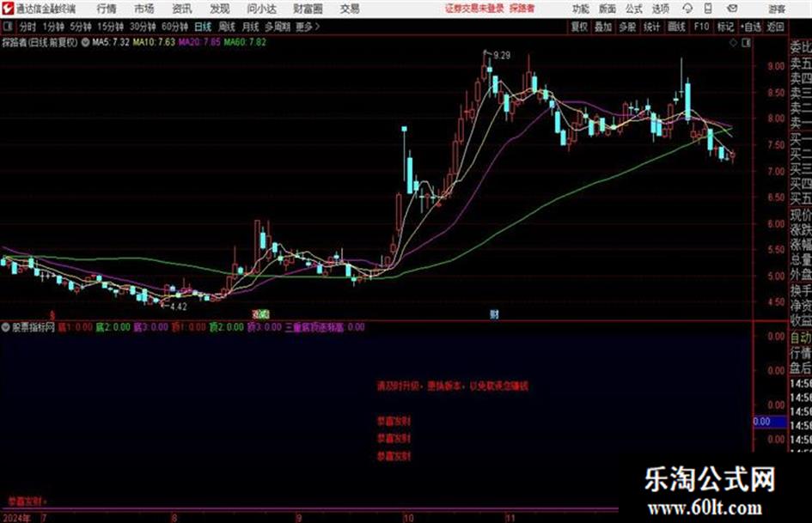Click the 复权 adjustment button
812x523 pixels.
(579, 27)
